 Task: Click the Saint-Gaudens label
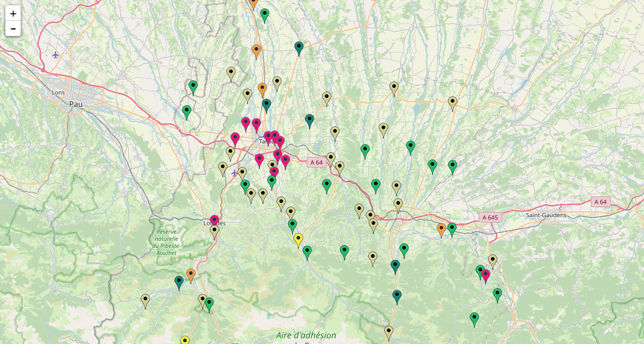(x=546, y=215)
